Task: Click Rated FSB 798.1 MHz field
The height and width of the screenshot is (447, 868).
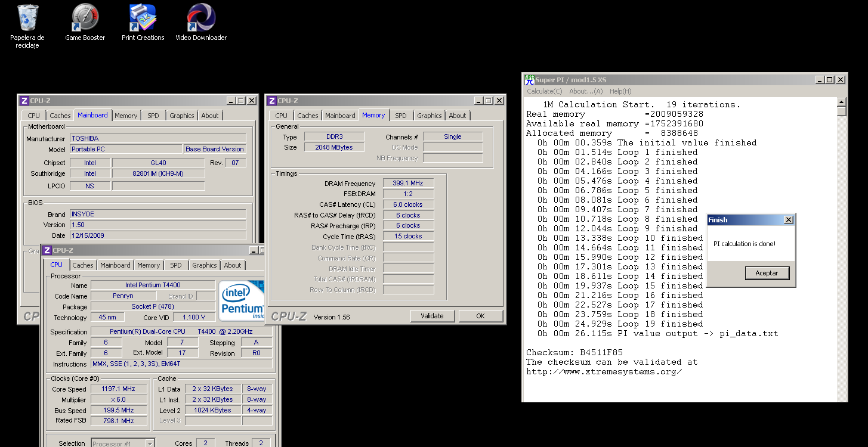Action: tap(118, 421)
